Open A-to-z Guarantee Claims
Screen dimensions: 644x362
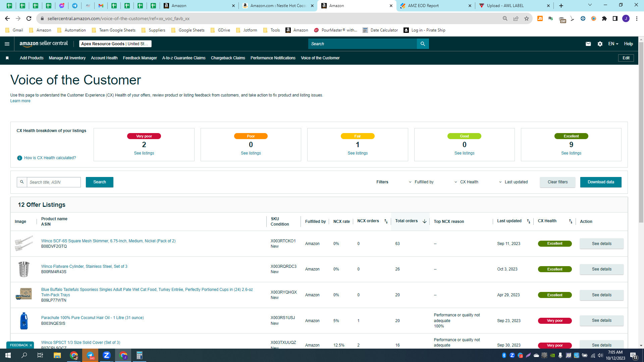point(184,58)
